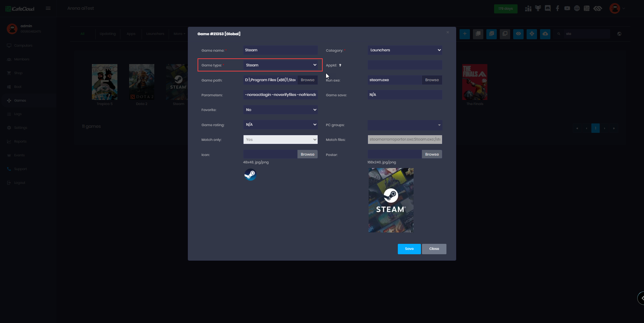This screenshot has width=644, height=323.
Task: Open the Discord icon in top bar
Action: (x=548, y=8)
